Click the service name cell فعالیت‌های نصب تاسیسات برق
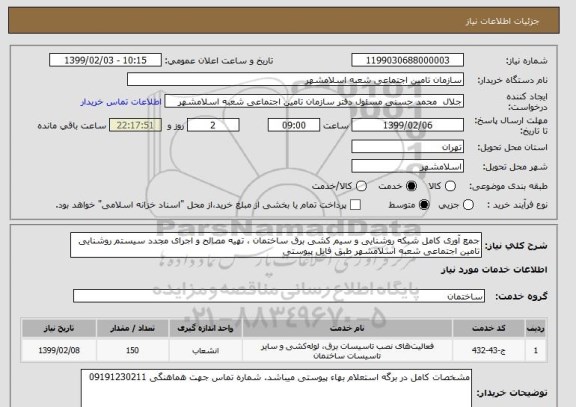Image resolution: width=576 pixels, height=407 pixels. click(x=347, y=350)
